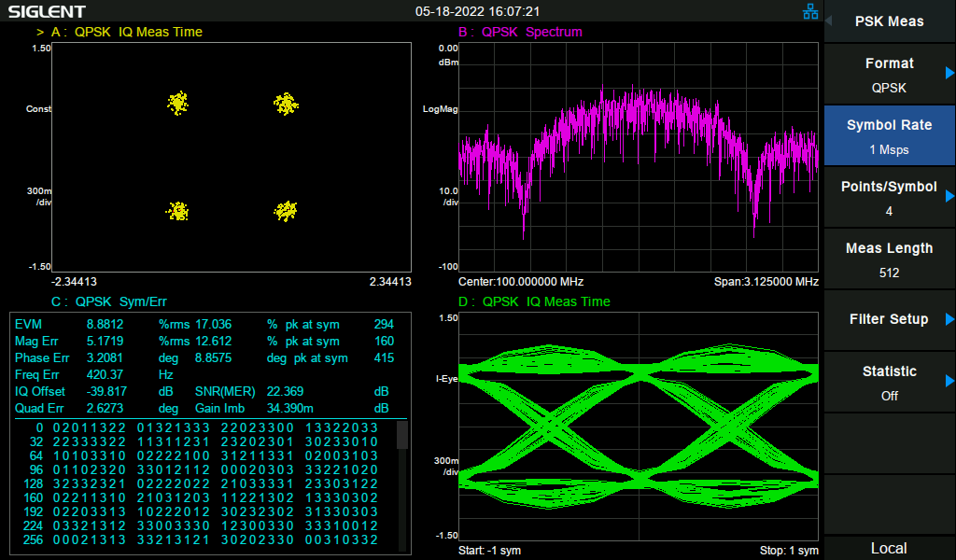Click the green I-Eye diagram plot
Screen dimensions: 956x560
(639, 427)
